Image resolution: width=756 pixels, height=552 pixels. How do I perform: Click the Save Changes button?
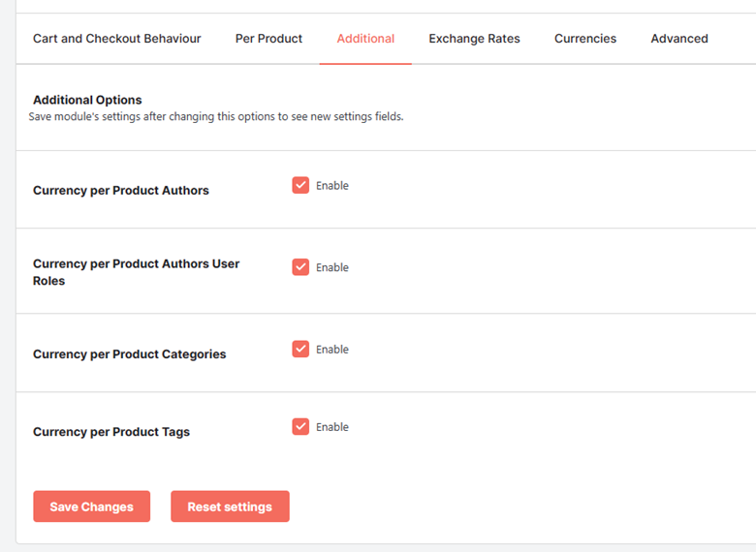[x=92, y=506]
